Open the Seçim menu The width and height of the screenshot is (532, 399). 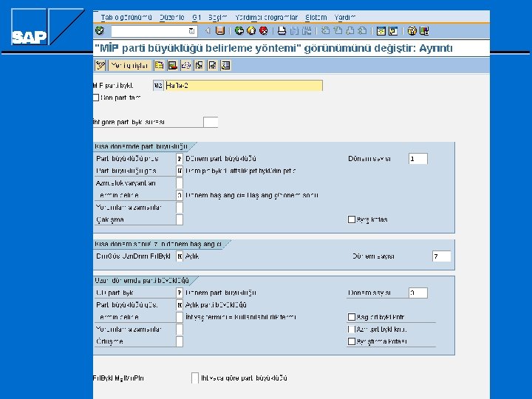pyautogui.click(x=217, y=17)
